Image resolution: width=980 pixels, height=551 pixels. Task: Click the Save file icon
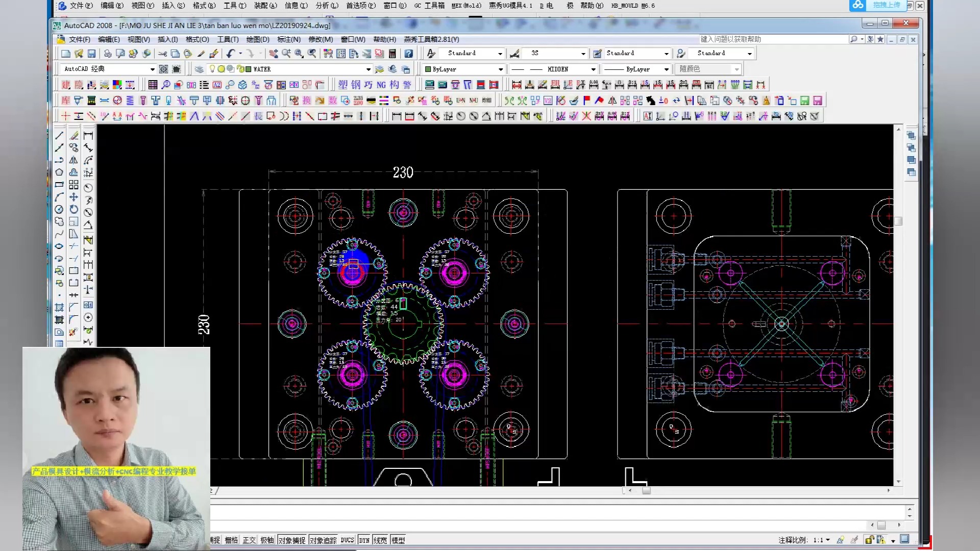tap(92, 54)
